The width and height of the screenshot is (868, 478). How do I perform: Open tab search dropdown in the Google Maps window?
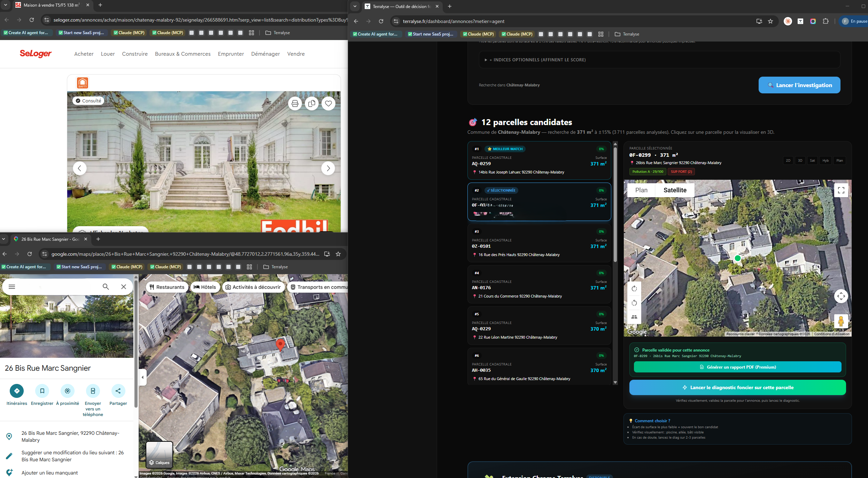click(x=3, y=239)
